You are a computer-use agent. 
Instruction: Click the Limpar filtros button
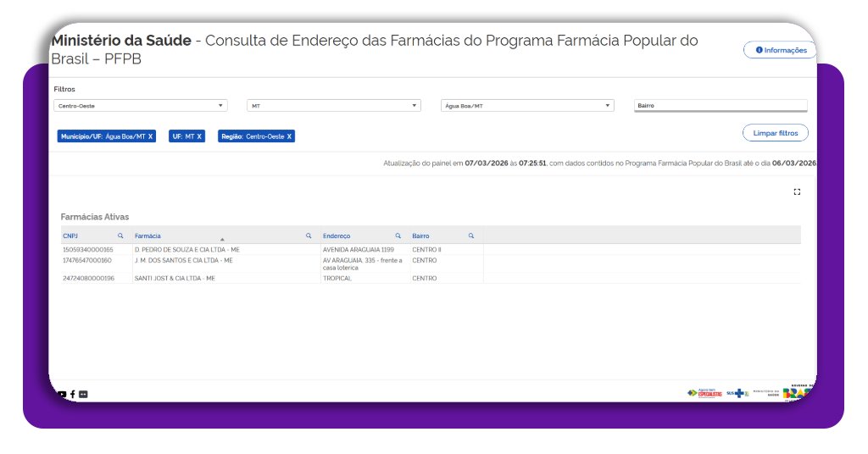(775, 133)
